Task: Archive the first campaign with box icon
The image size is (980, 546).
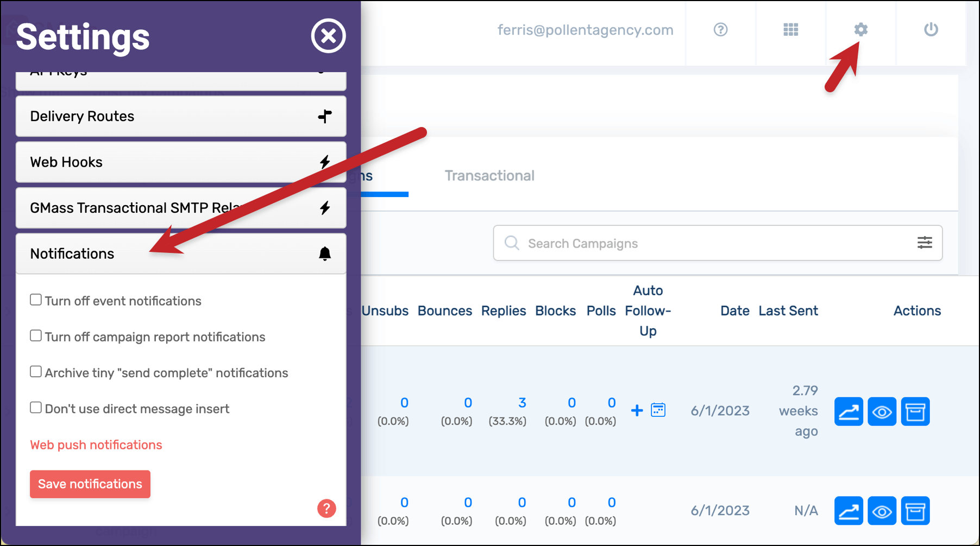Action: pyautogui.click(x=915, y=411)
